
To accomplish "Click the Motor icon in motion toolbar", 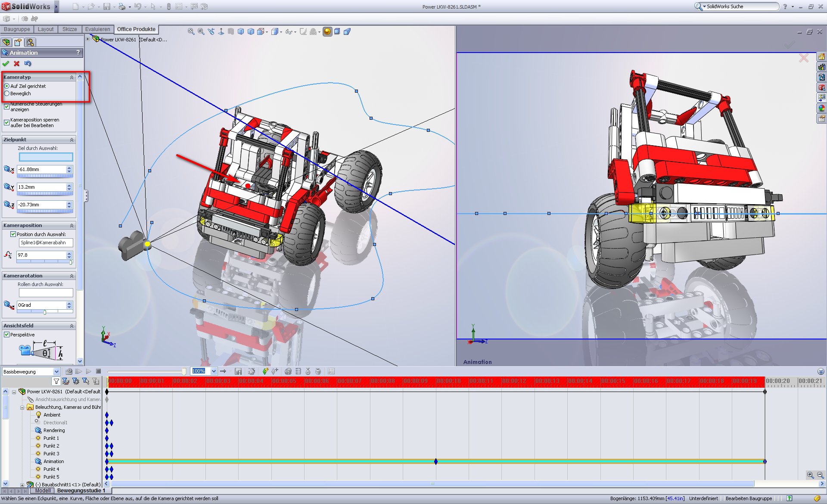I will pos(288,371).
